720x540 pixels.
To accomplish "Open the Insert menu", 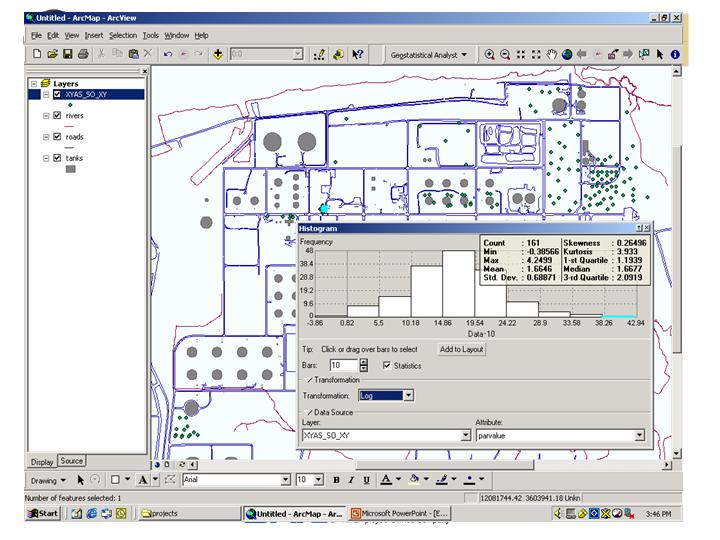I will tap(94, 35).
